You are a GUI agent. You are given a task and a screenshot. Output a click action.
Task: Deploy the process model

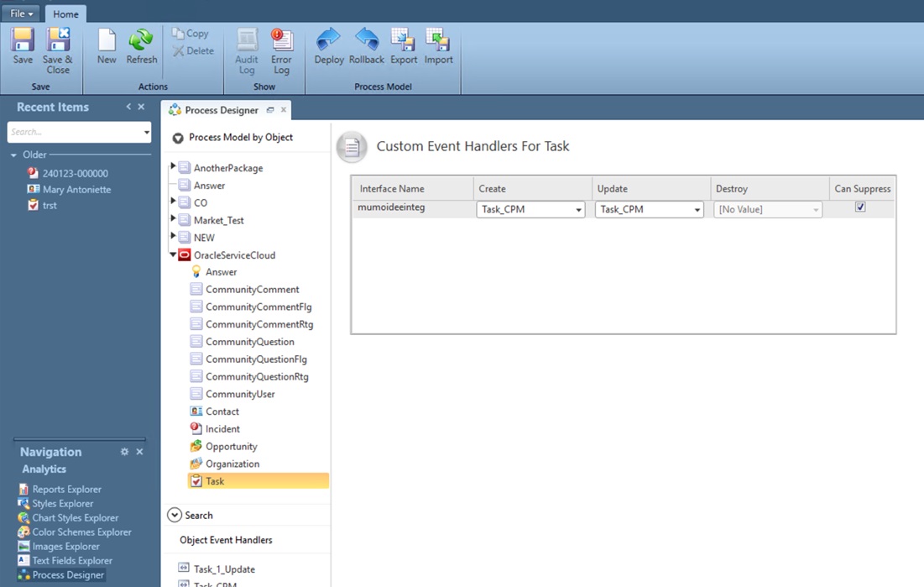pyautogui.click(x=329, y=46)
